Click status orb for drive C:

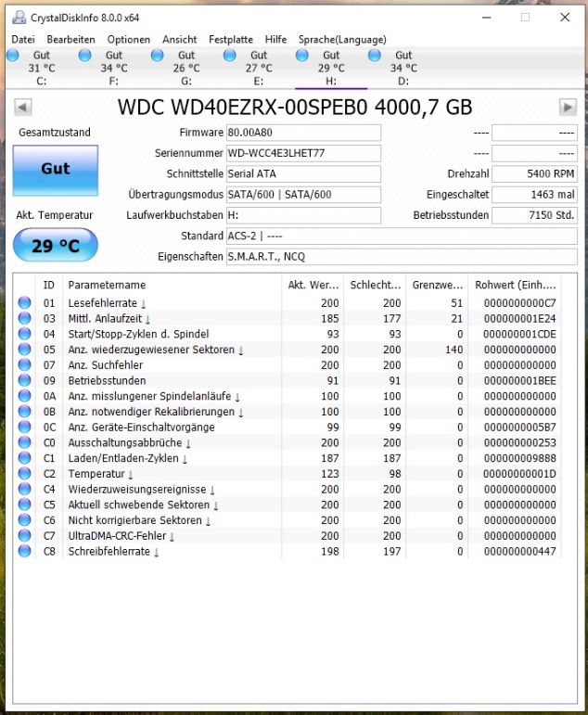[13, 56]
